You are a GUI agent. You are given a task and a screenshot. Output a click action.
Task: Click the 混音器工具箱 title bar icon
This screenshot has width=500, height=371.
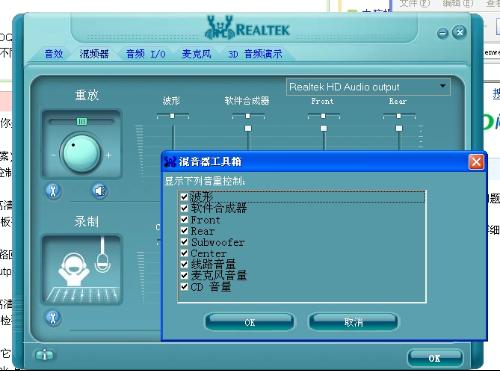click(x=170, y=162)
